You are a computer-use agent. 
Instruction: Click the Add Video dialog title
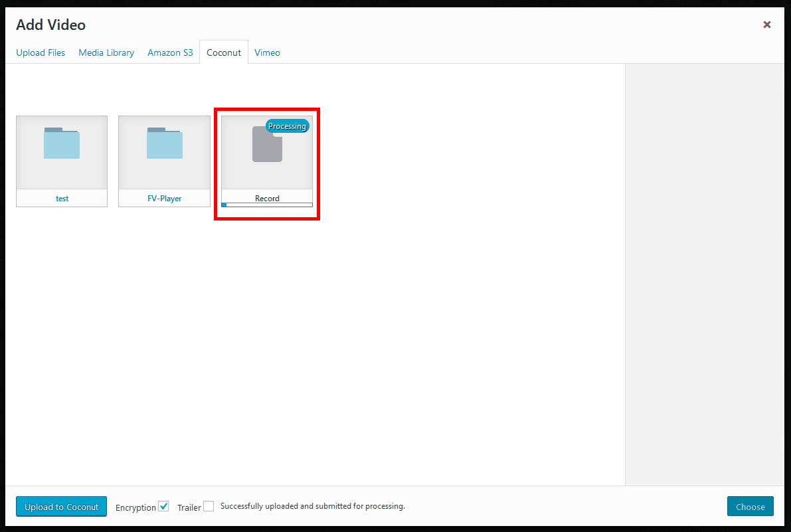tap(50, 25)
